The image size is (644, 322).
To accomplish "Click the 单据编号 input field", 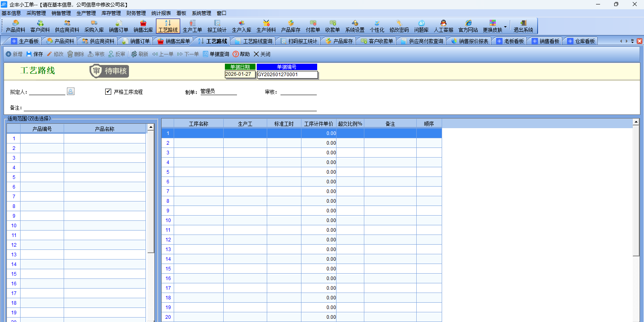I will pyautogui.click(x=287, y=75).
